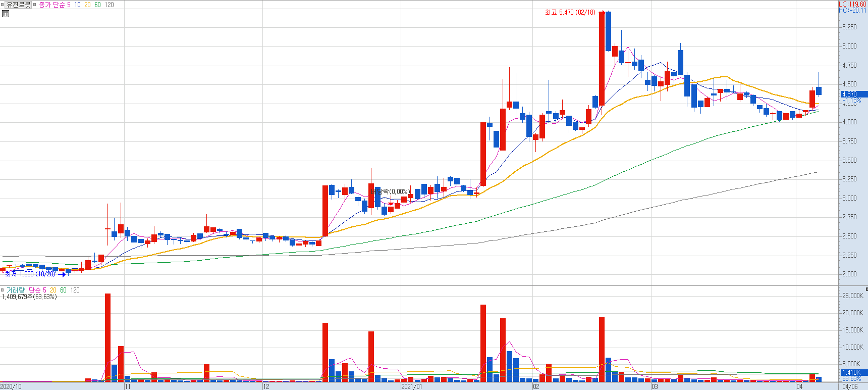
Task: Select the 거래량 volume indicator label
Action: [15, 290]
